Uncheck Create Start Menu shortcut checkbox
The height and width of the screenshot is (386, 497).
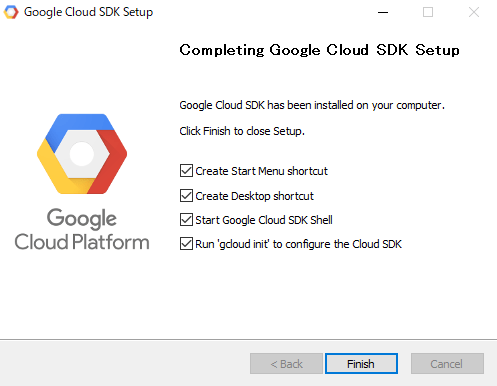pyautogui.click(x=186, y=171)
